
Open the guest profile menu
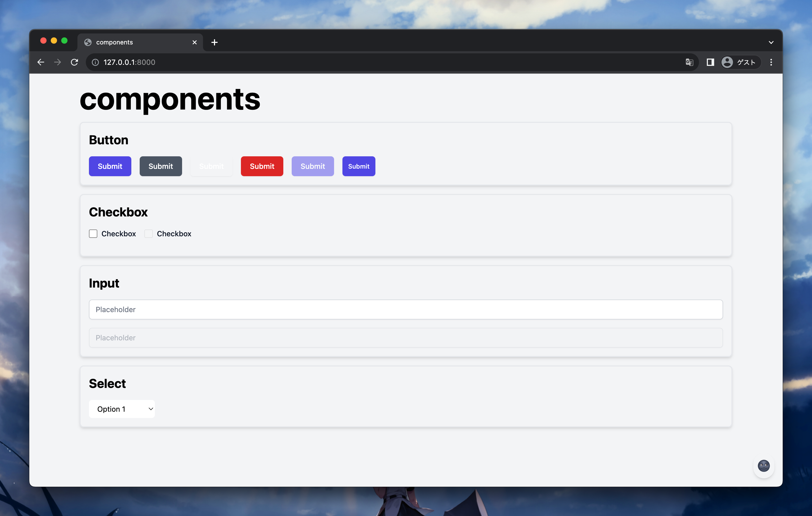click(740, 62)
